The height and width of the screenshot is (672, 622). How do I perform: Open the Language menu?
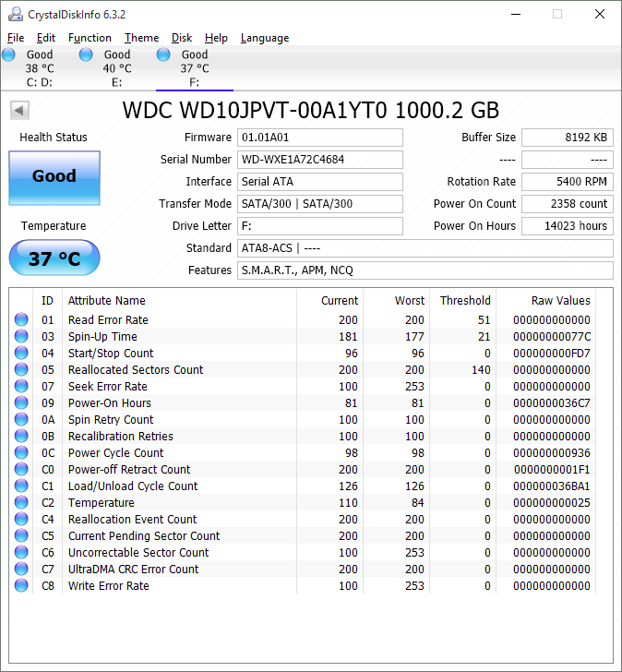pyautogui.click(x=265, y=38)
